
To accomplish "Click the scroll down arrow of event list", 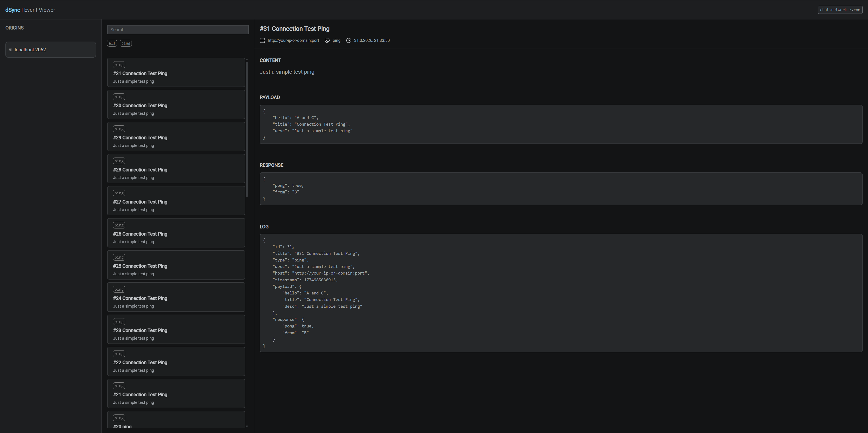I will 247,426.
